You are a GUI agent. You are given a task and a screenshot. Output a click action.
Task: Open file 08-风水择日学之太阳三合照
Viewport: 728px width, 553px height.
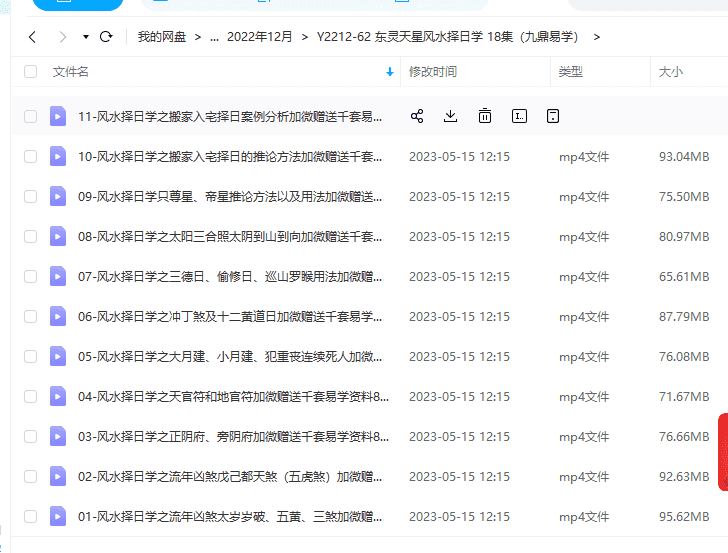point(230,236)
